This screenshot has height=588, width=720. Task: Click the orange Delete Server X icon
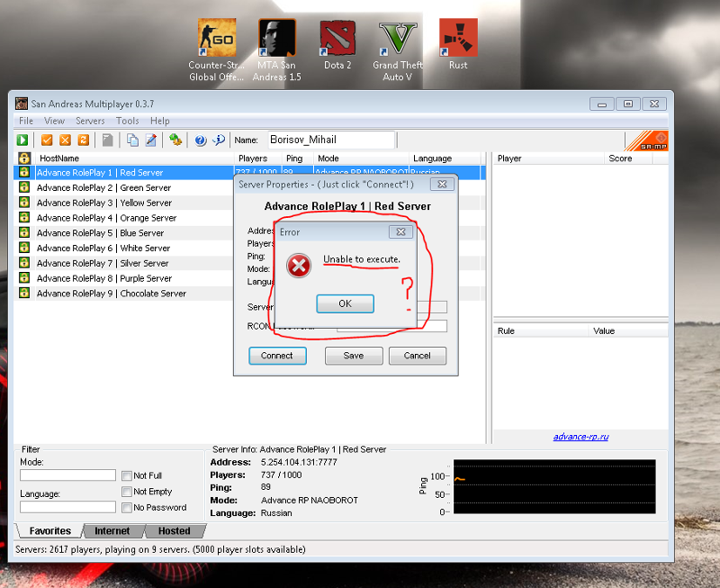[65, 140]
